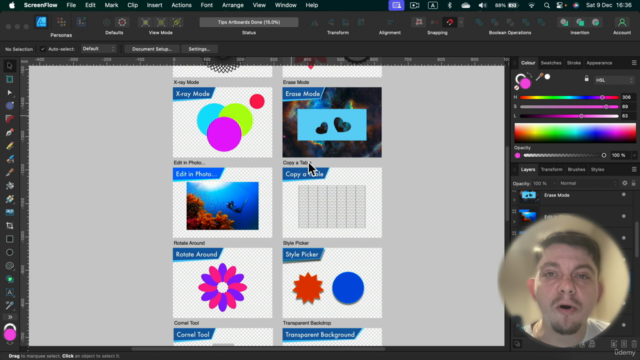Viewport: 640px width, 360px height.
Task: Switch to the Stroke tab
Action: point(573,63)
